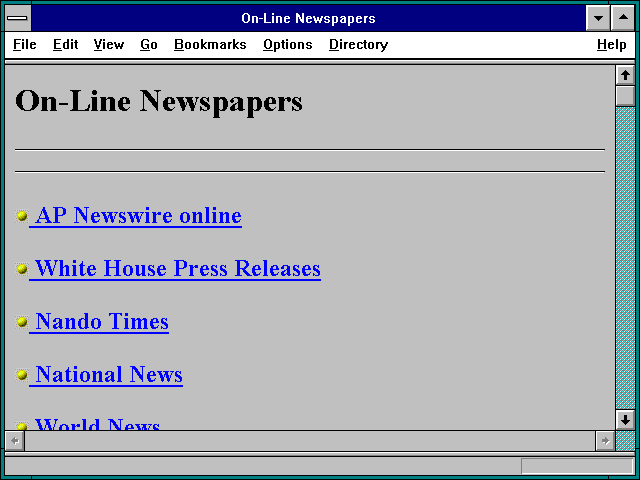This screenshot has width=640, height=480.
Task: Open the View menu
Action: point(109,44)
